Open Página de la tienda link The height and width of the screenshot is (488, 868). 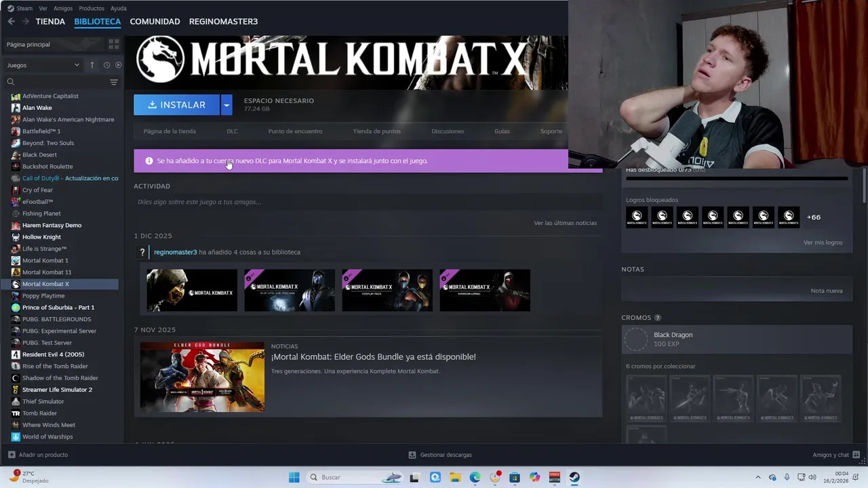[170, 131]
